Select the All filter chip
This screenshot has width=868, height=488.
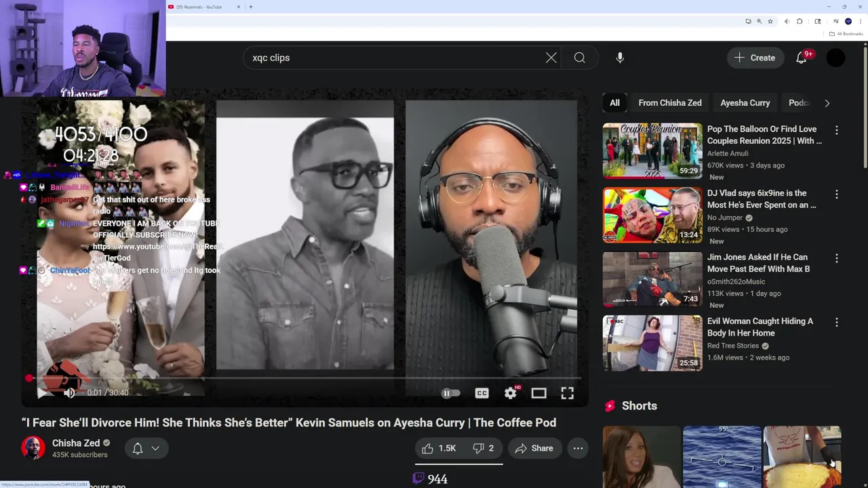pos(614,103)
